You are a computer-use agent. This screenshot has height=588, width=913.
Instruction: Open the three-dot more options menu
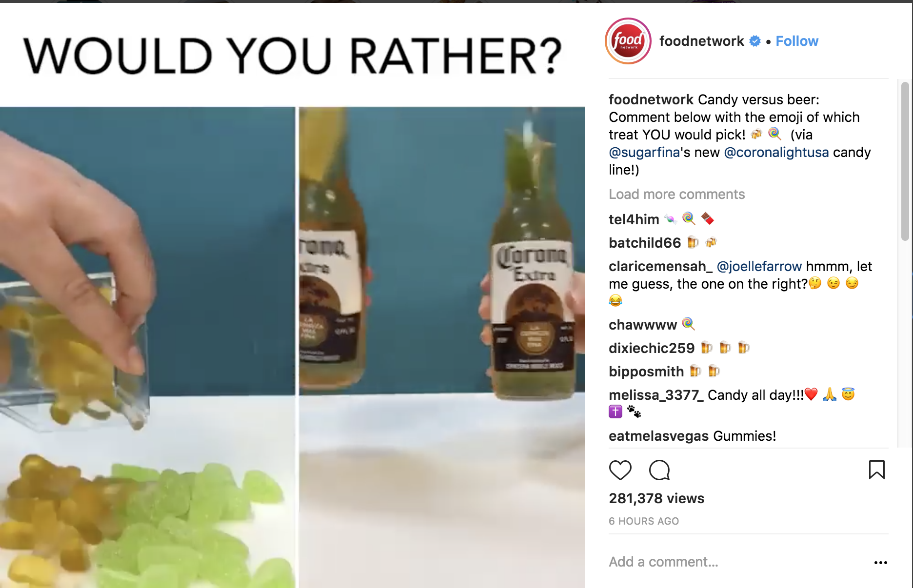pyautogui.click(x=881, y=563)
